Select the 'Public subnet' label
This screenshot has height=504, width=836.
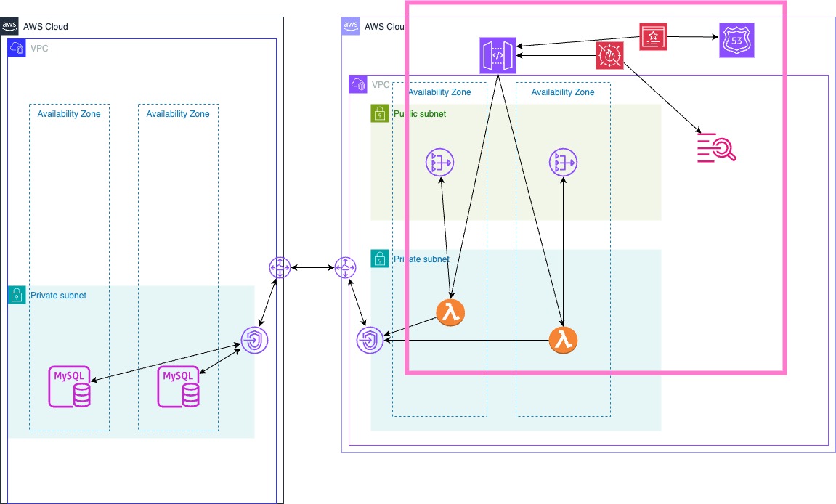pos(420,113)
